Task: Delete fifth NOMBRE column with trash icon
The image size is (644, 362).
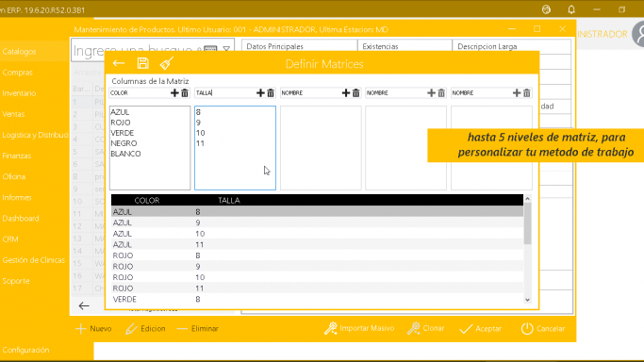Action: tap(527, 93)
